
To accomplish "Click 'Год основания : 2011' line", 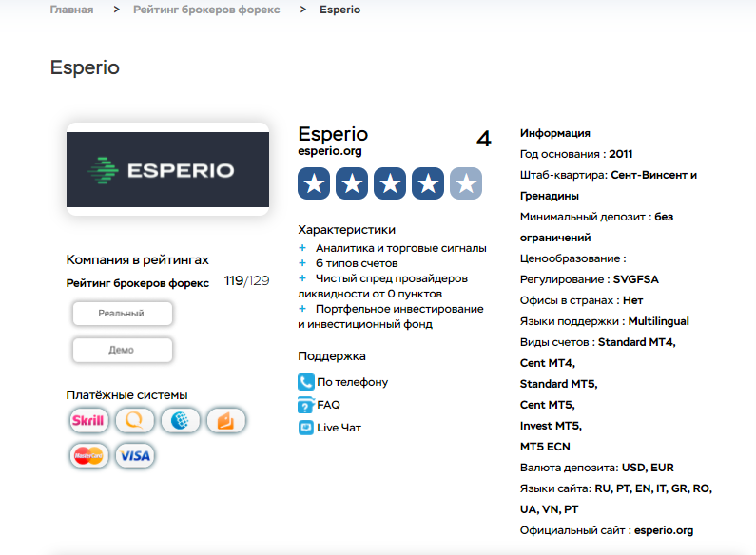I will pyautogui.click(x=576, y=154).
